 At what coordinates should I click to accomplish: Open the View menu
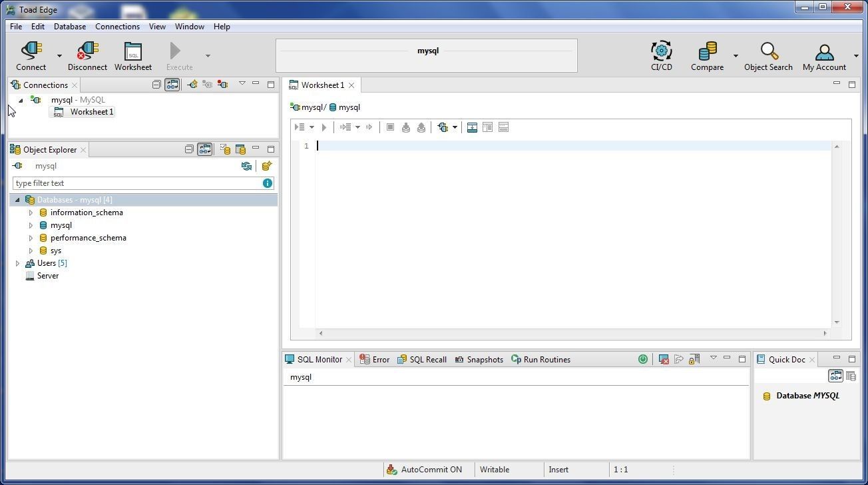(x=157, y=27)
